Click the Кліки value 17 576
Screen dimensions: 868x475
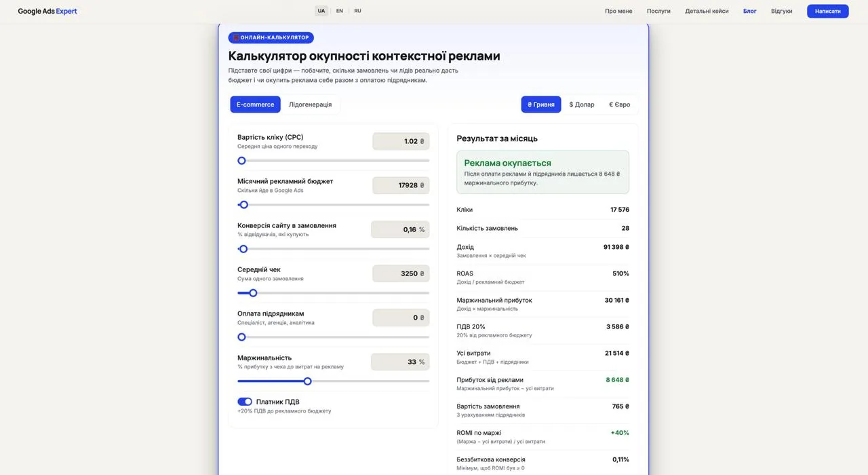point(620,210)
